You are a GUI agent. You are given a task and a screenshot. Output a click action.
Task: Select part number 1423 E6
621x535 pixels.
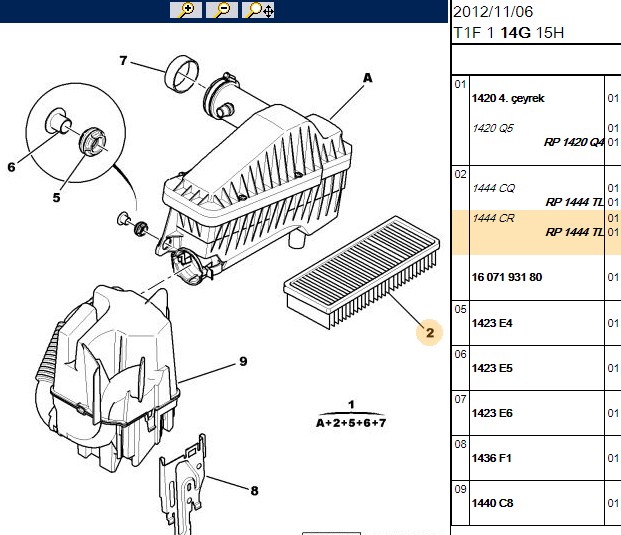(492, 413)
